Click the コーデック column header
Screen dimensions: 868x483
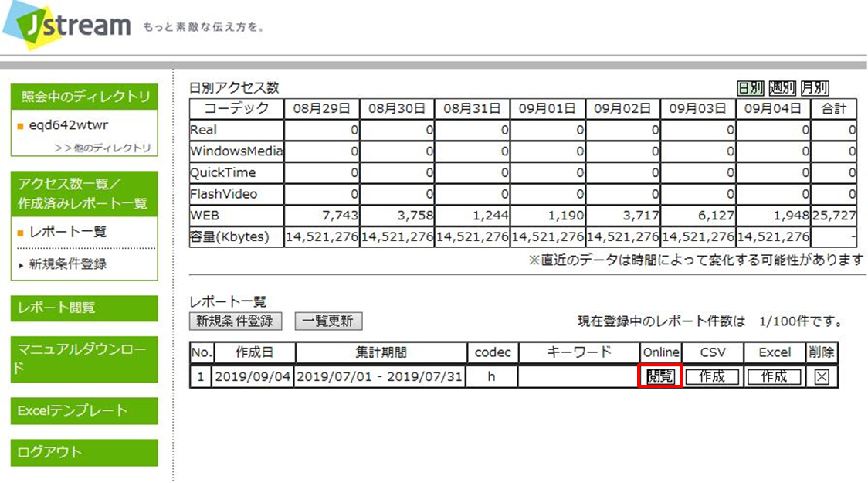click(236, 108)
